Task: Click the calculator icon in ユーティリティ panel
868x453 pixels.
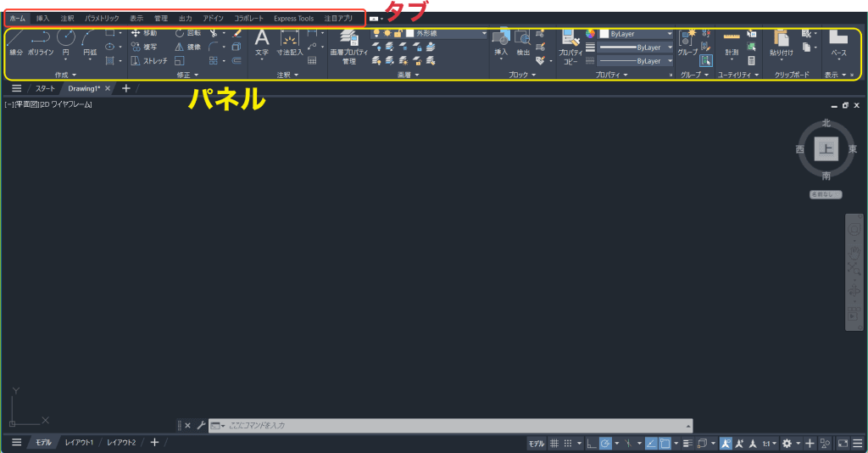Action: pos(751,61)
